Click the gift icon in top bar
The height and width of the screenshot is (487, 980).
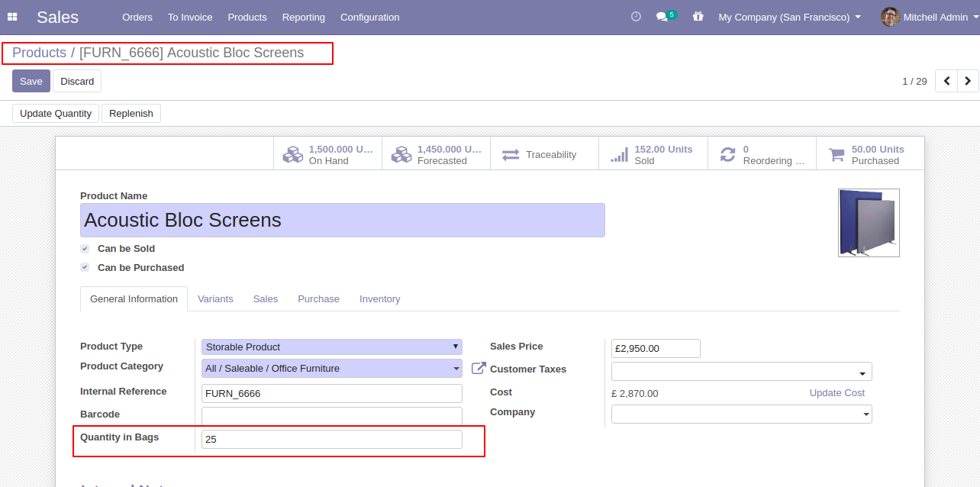(x=698, y=17)
